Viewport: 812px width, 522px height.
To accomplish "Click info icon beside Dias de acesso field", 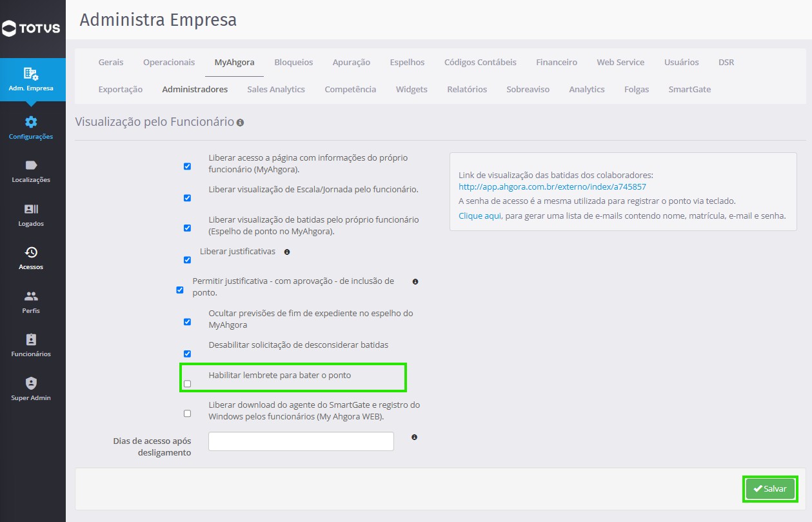I will coord(414,437).
